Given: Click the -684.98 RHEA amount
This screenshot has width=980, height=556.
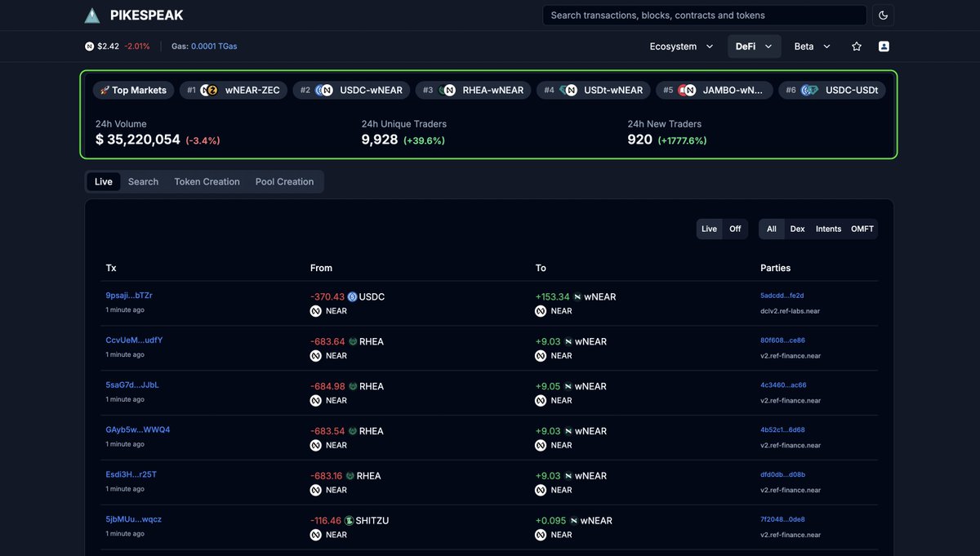Looking at the screenshot, I should pyautogui.click(x=327, y=387).
